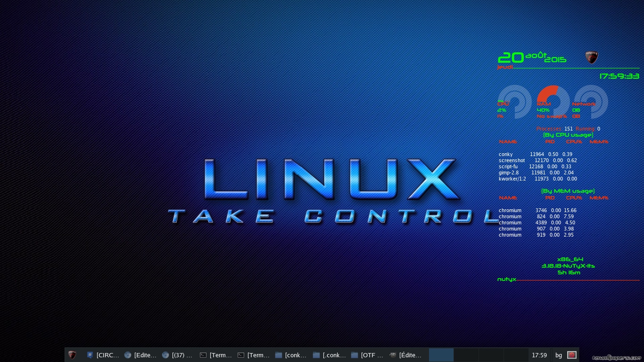Click the 17:59:33 conky clock
The width and height of the screenshot is (644, 362).
[619, 76]
